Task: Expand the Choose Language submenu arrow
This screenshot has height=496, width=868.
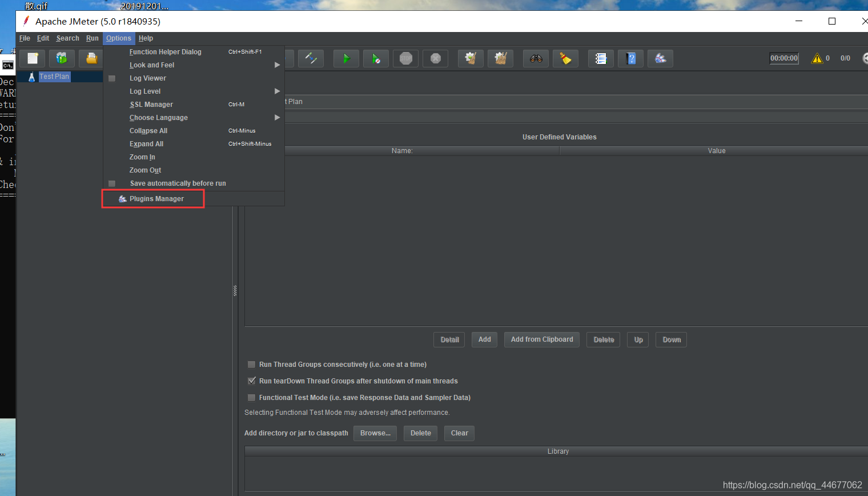Action: [278, 118]
